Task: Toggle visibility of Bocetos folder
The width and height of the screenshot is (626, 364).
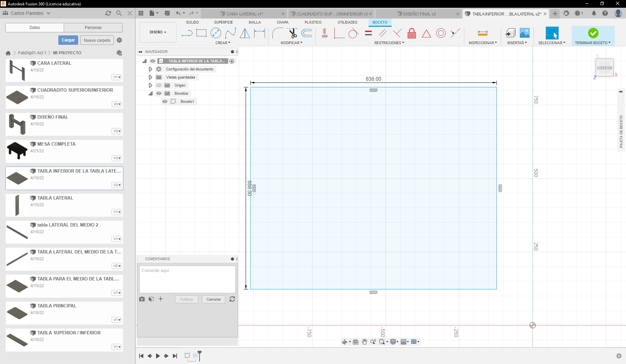Action: click(159, 93)
